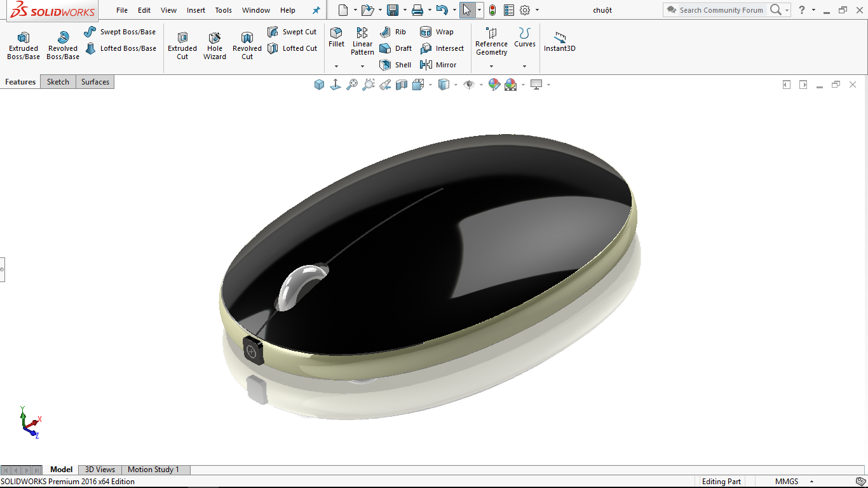Select the Mirror feature
The image size is (868, 488).
(438, 65)
